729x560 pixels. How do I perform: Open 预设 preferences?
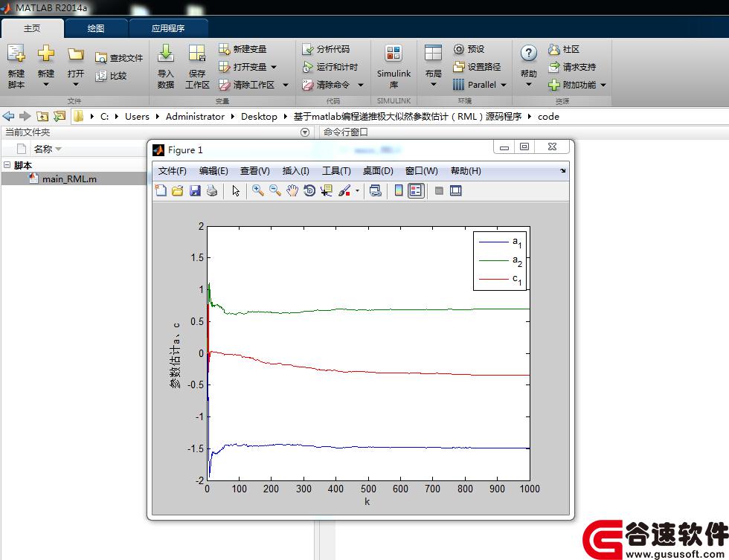[469, 49]
